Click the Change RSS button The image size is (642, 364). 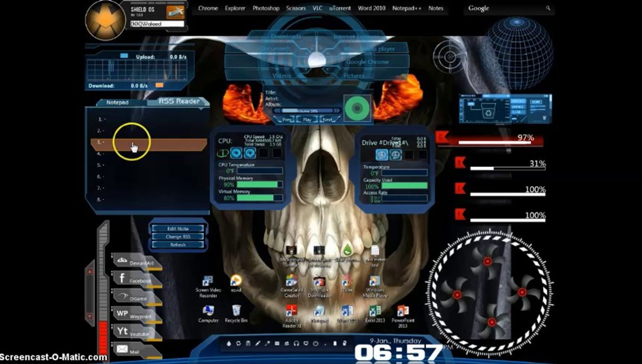pos(178,237)
